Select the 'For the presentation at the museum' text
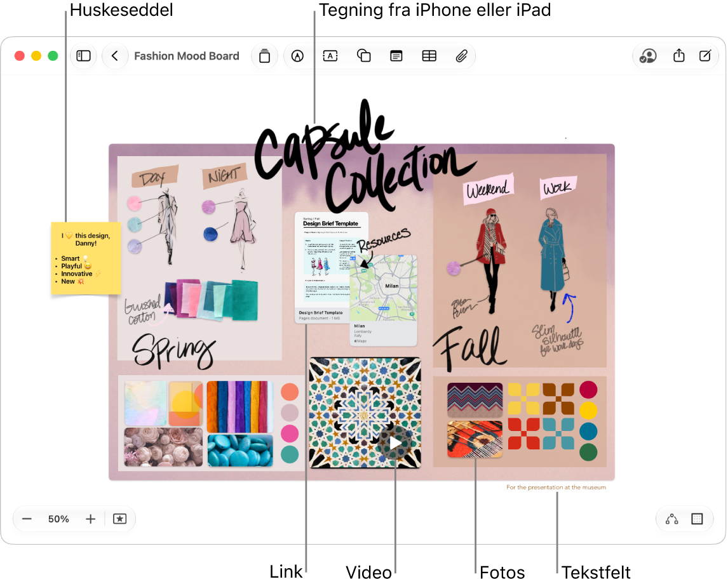The height and width of the screenshot is (584, 728). [556, 488]
